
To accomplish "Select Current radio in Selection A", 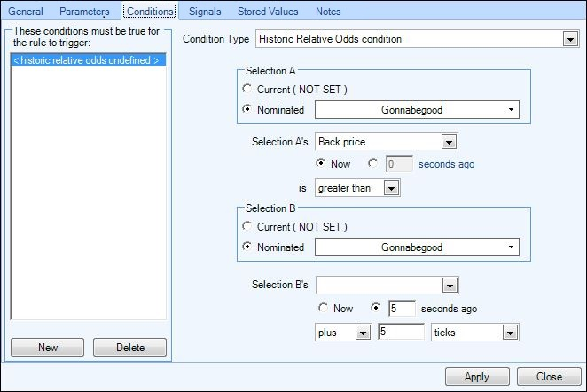I will tap(247, 89).
